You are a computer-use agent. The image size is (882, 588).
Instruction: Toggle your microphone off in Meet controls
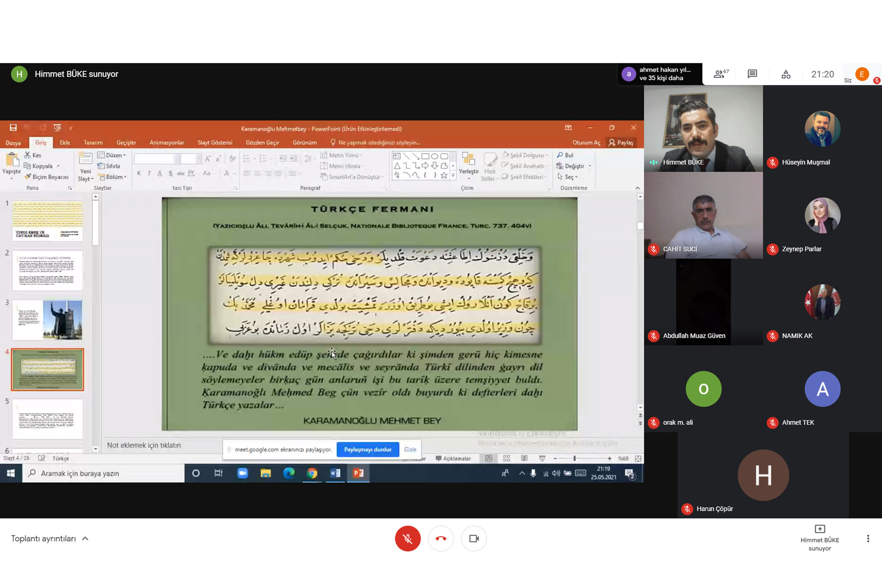pos(408,538)
